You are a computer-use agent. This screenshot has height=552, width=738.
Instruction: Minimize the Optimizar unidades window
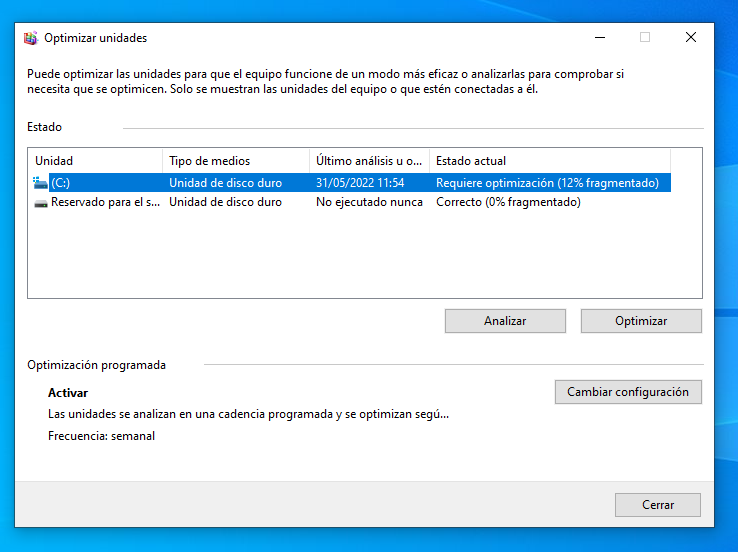600,38
